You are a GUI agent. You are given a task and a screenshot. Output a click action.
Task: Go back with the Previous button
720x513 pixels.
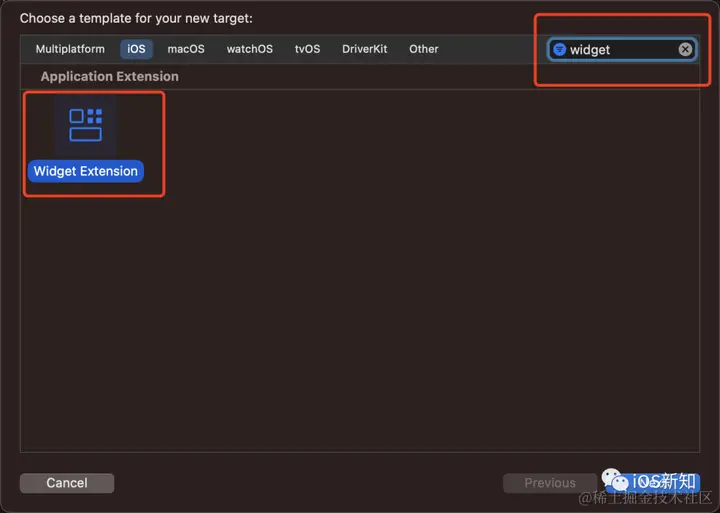pyautogui.click(x=550, y=483)
